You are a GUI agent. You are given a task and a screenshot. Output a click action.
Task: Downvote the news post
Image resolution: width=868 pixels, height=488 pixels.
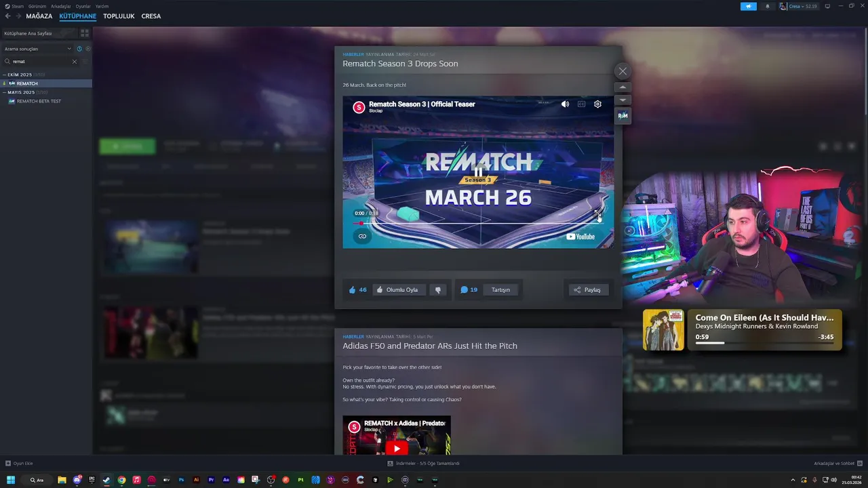[438, 289]
